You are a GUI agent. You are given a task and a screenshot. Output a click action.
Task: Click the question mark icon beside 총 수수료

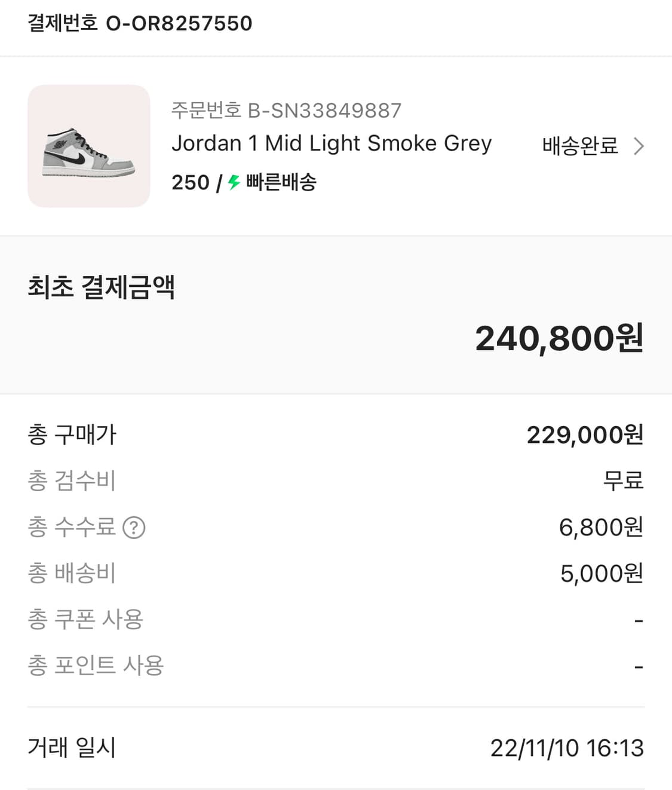point(134,528)
